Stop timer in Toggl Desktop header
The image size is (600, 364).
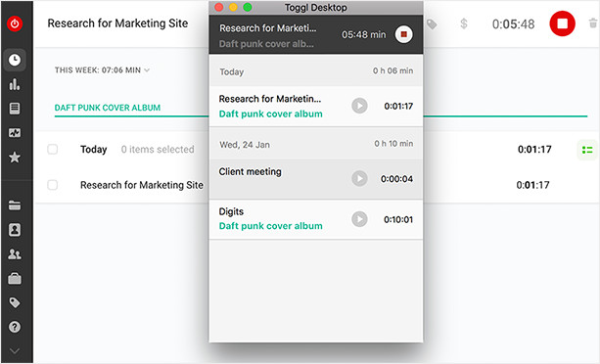(x=403, y=34)
